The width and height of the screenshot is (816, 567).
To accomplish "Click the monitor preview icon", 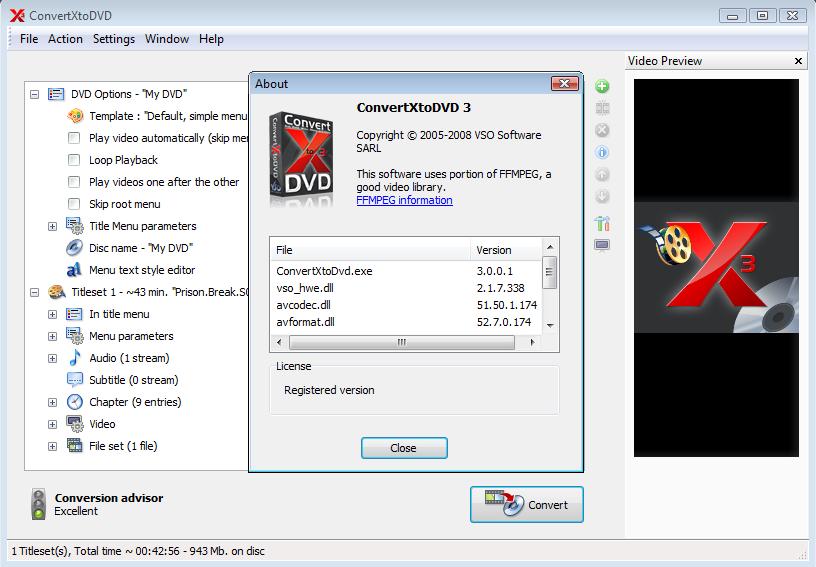I will point(602,245).
